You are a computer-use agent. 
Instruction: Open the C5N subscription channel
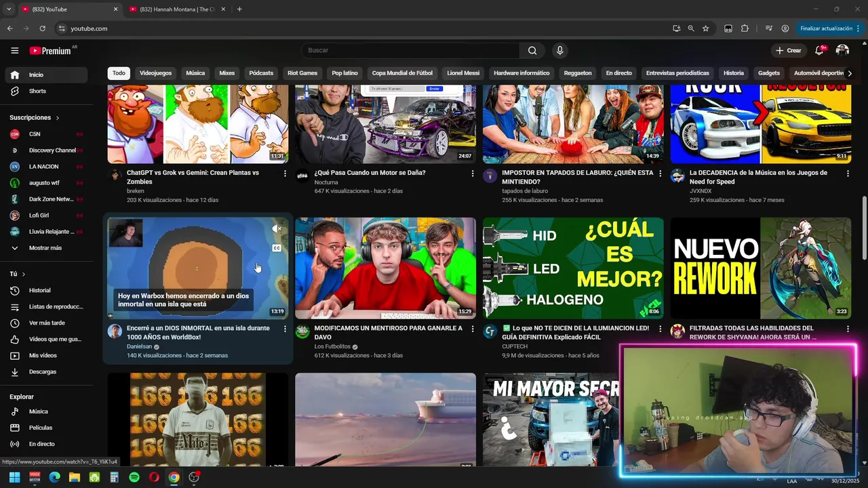[x=46, y=134]
